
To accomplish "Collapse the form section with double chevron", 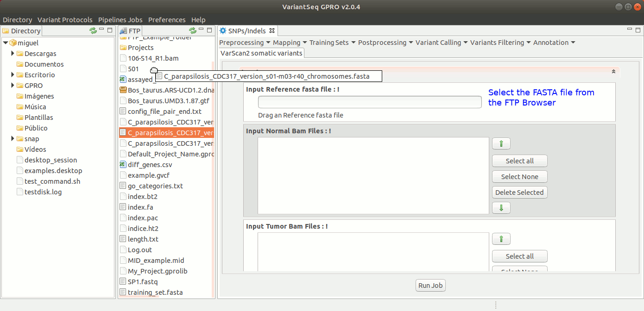I will click(613, 72).
